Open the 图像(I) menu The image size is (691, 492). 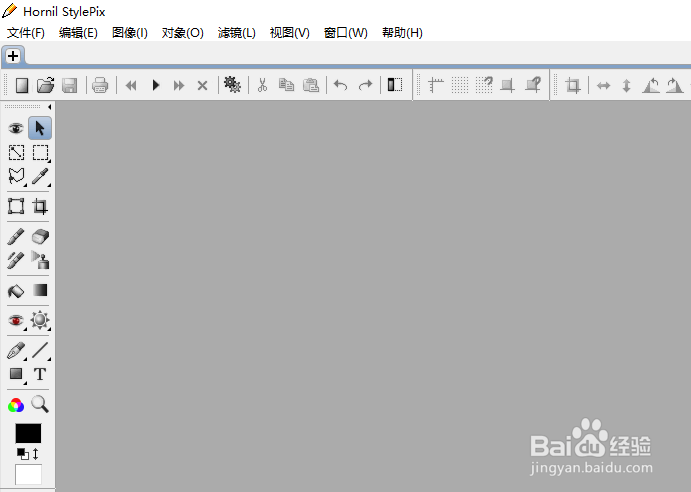130,33
